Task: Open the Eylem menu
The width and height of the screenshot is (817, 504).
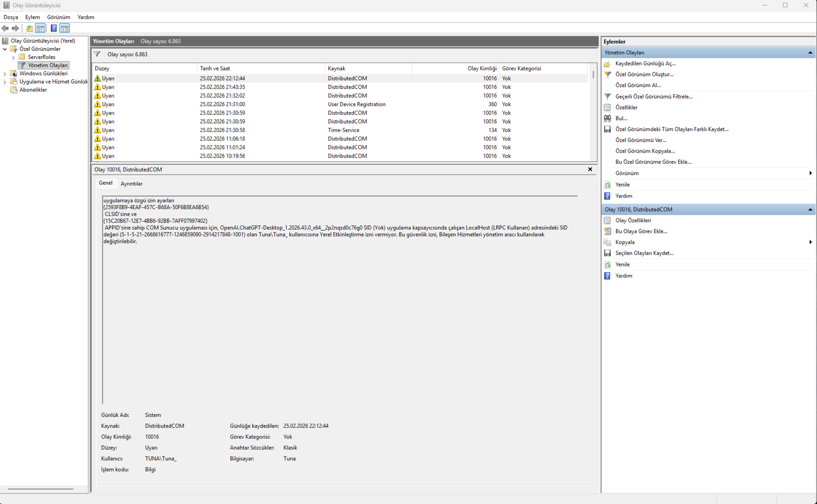Action: point(33,17)
